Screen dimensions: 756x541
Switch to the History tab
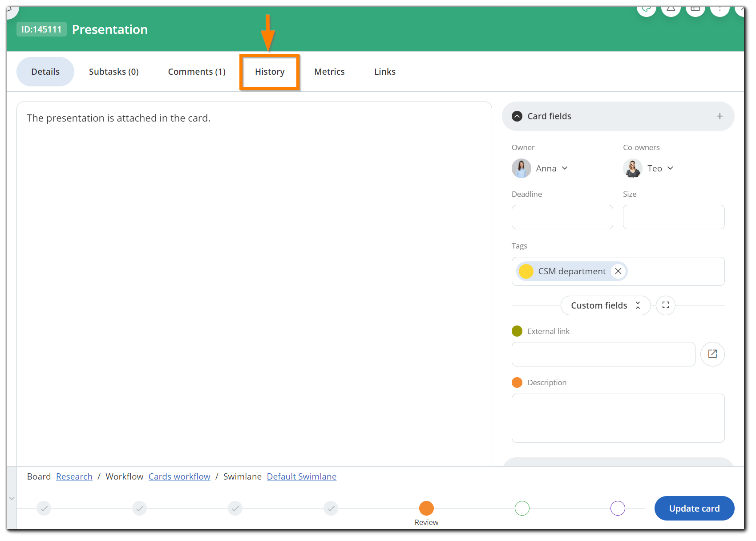tap(270, 72)
